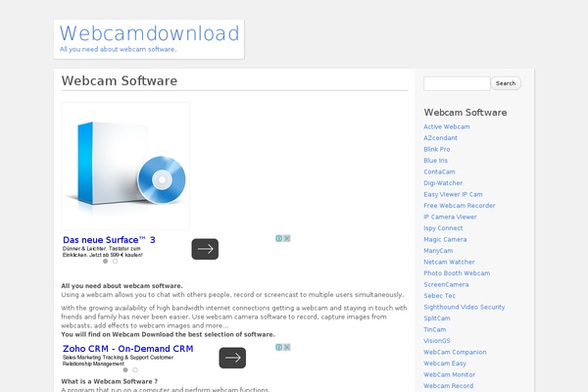Screen dimensions: 588x392
Task: Click the Search button
Action: pyautogui.click(x=506, y=83)
